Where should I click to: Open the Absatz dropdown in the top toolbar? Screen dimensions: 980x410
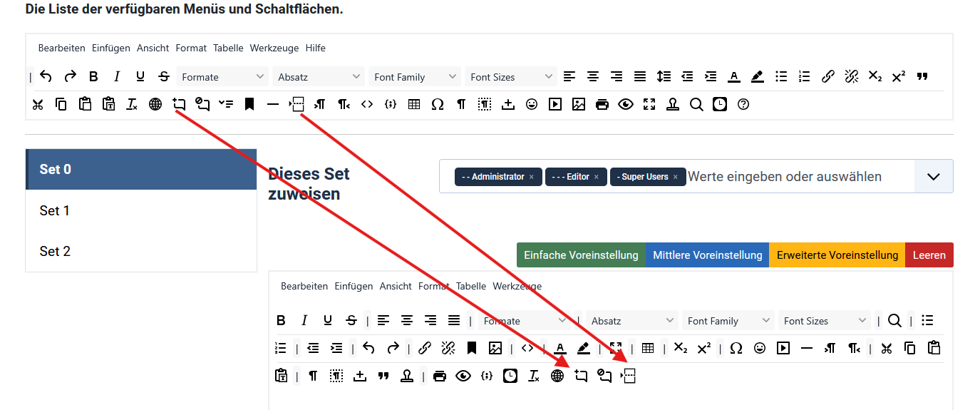319,76
